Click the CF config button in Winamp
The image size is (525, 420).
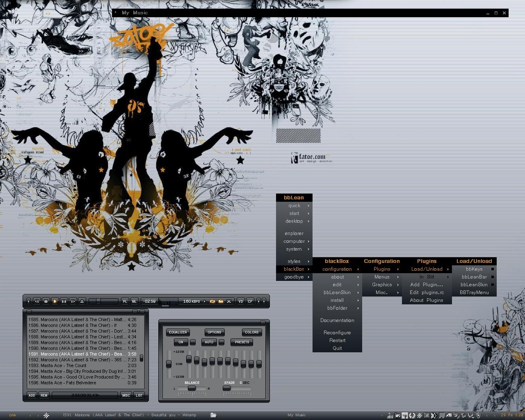point(250,301)
